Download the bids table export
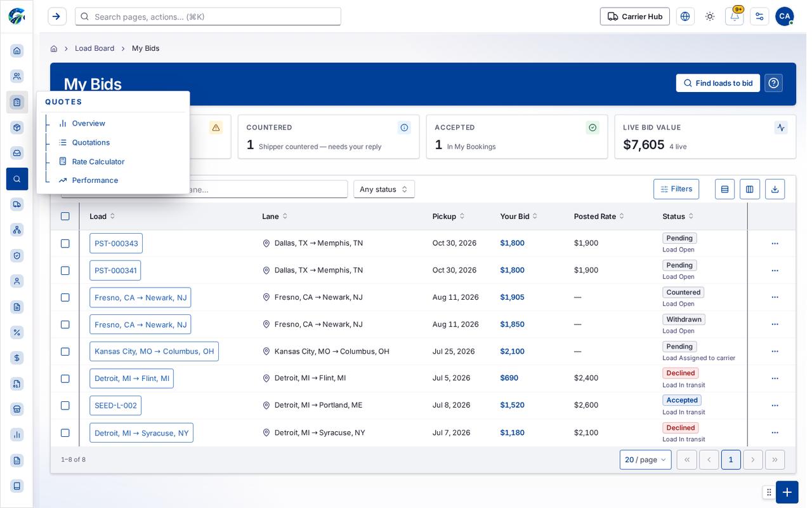 click(775, 189)
